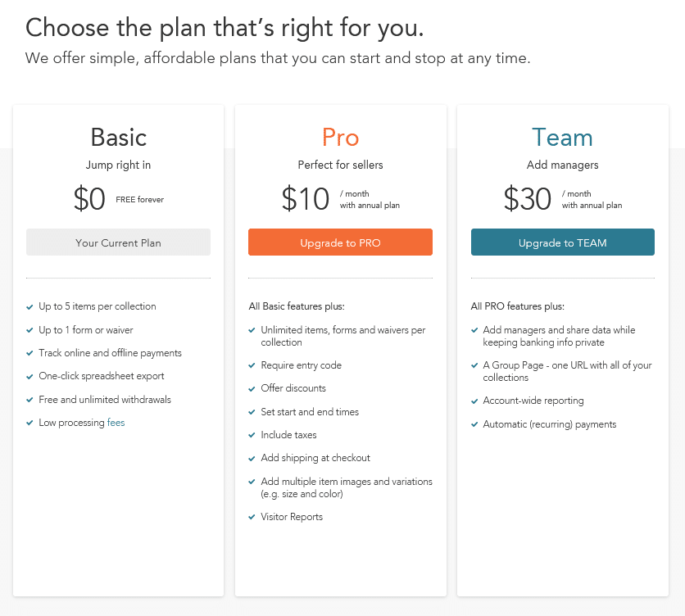Click checkmark beside Add shipping at checkout

[252, 458]
